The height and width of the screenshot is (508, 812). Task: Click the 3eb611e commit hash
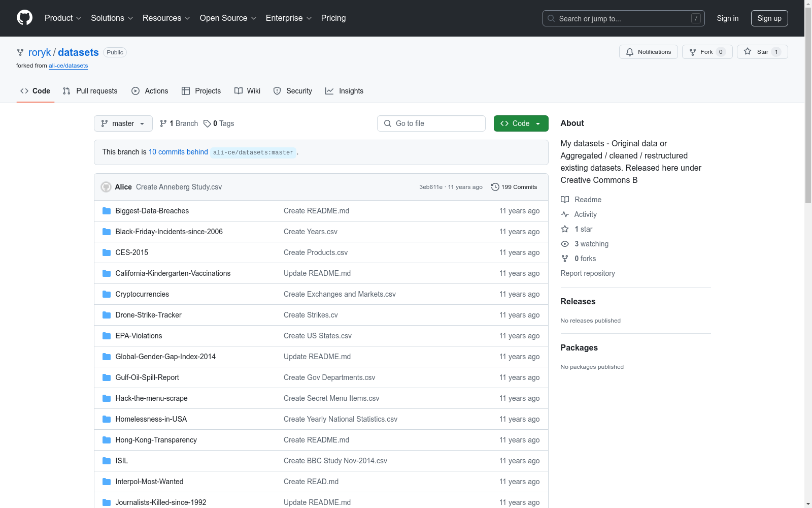tap(431, 187)
